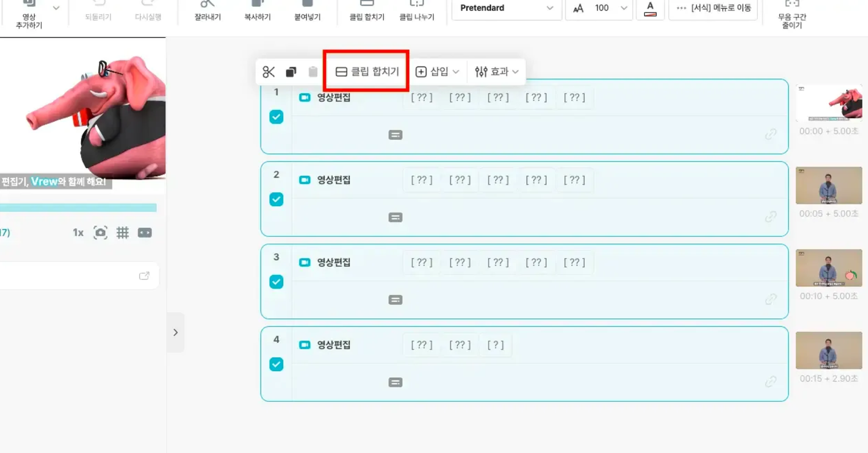Image resolution: width=868 pixels, height=453 pixels.
Task: Select clip 2 video thumbnail
Action: pyautogui.click(x=829, y=185)
